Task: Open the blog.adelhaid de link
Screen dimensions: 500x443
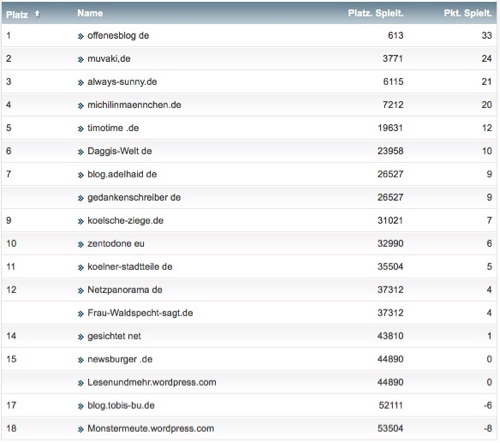Action: pos(122,174)
